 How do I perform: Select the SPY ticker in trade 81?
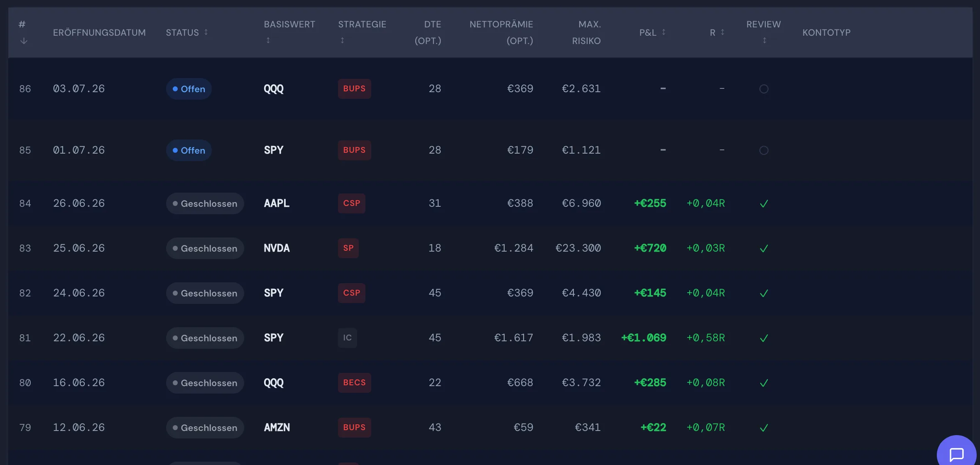(274, 338)
